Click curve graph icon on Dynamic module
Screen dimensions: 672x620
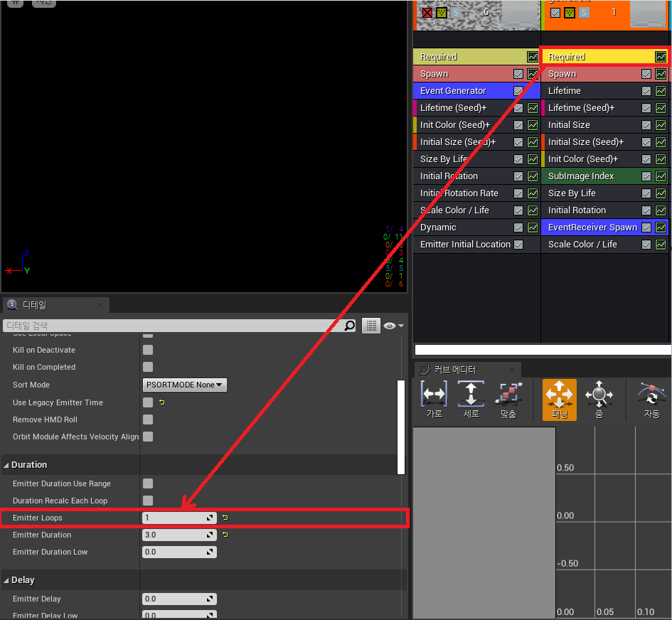pos(533,228)
